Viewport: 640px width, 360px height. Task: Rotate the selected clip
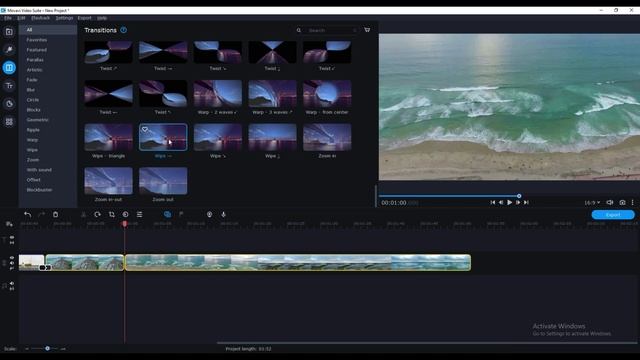click(97, 214)
